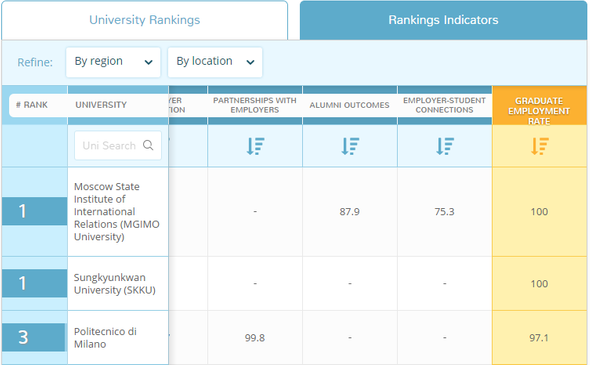
Task: Sort by Alumni Outcomes icon
Action: pos(350,146)
